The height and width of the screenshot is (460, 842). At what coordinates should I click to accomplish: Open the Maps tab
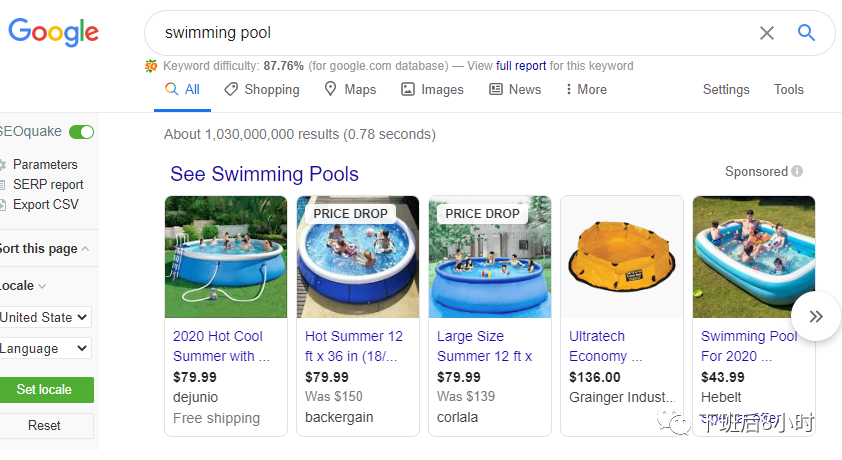coord(350,90)
